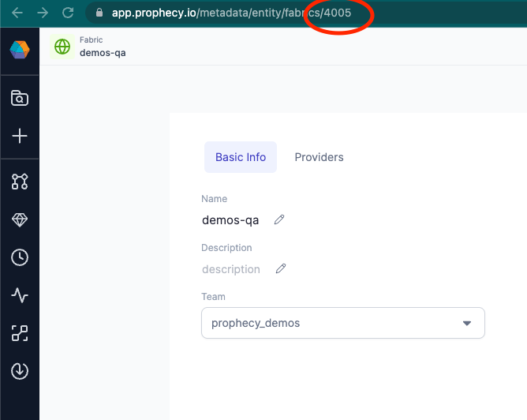
Task: Click the plus icon to create entity
Action: coord(20,136)
